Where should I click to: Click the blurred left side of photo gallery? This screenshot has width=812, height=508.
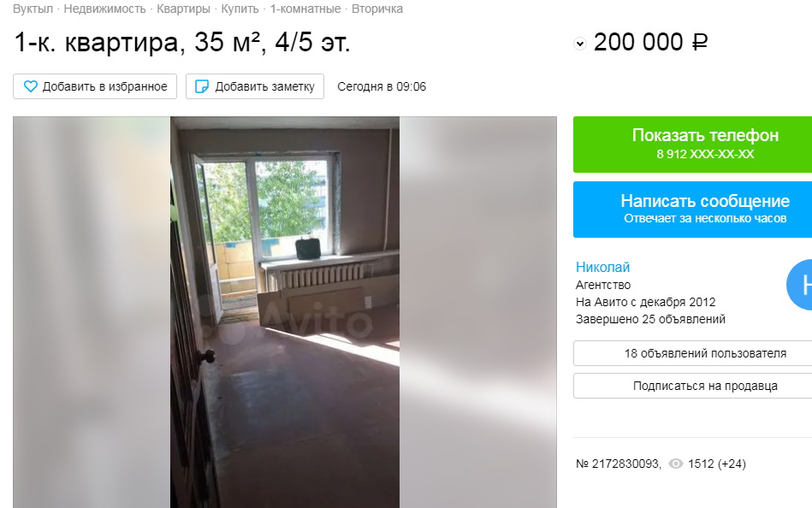click(92, 312)
